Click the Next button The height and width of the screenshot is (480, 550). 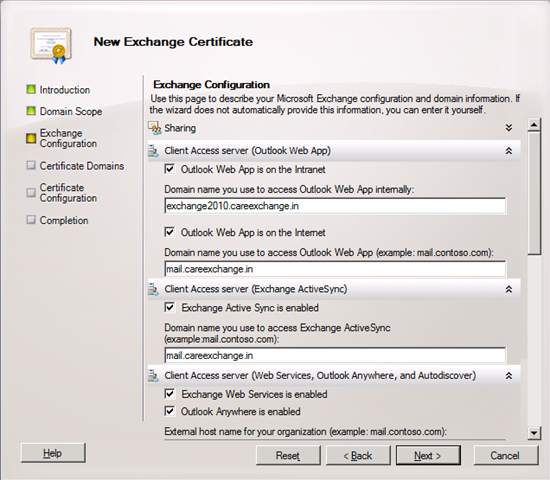(428, 455)
